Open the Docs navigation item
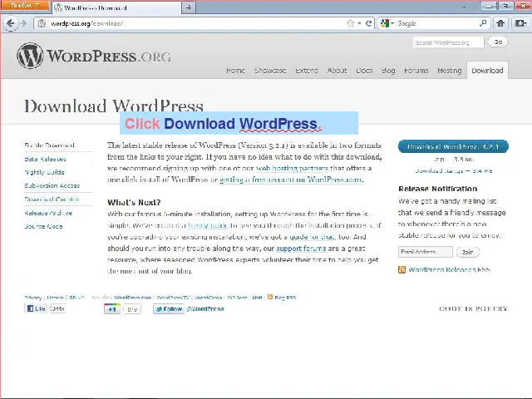 pyautogui.click(x=364, y=71)
